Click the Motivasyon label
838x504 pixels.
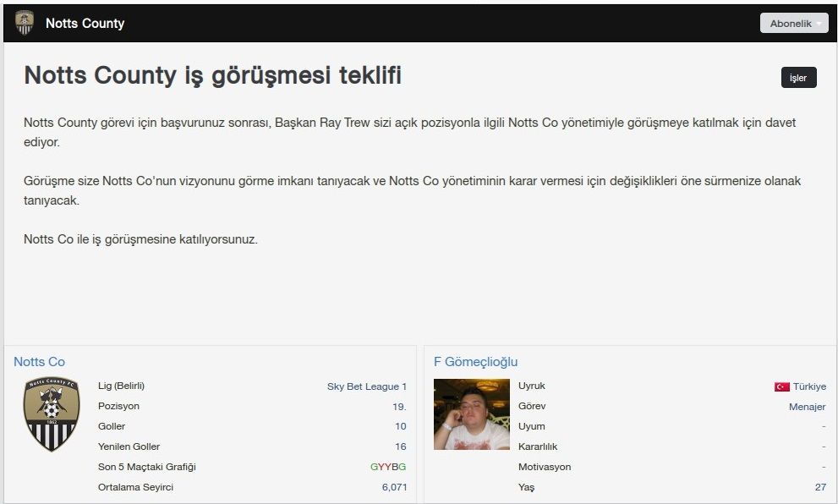tap(545, 467)
